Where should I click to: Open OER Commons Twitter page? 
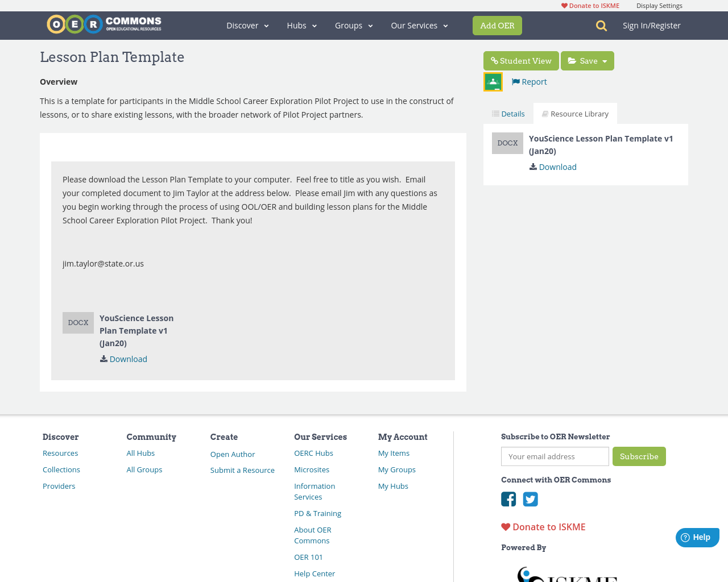pos(530,498)
